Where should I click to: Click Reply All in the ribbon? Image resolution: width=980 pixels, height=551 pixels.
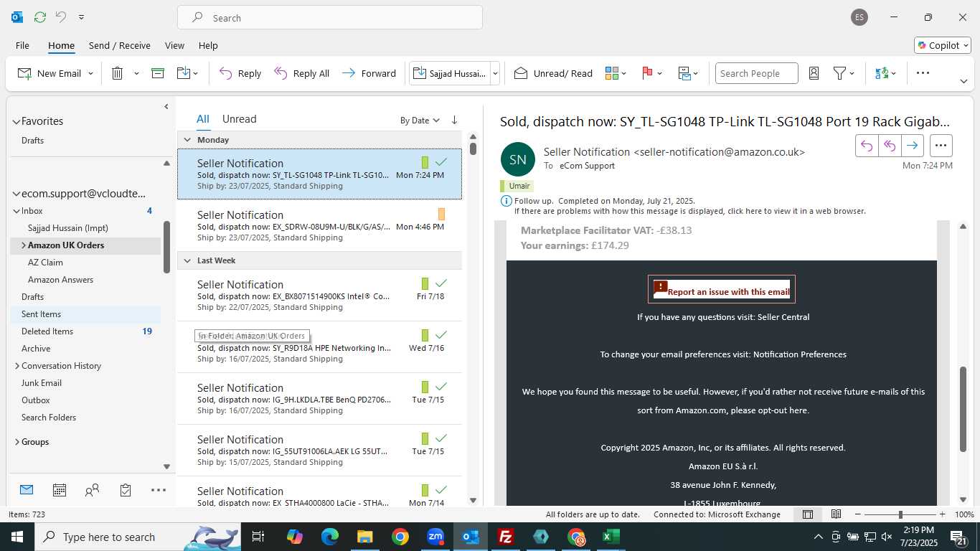pyautogui.click(x=301, y=73)
